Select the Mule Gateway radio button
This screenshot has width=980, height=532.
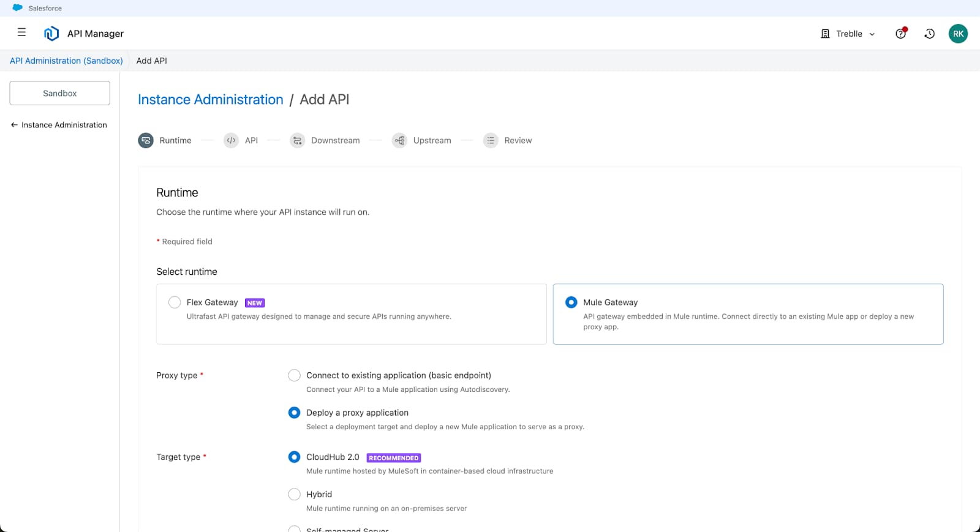(x=571, y=302)
